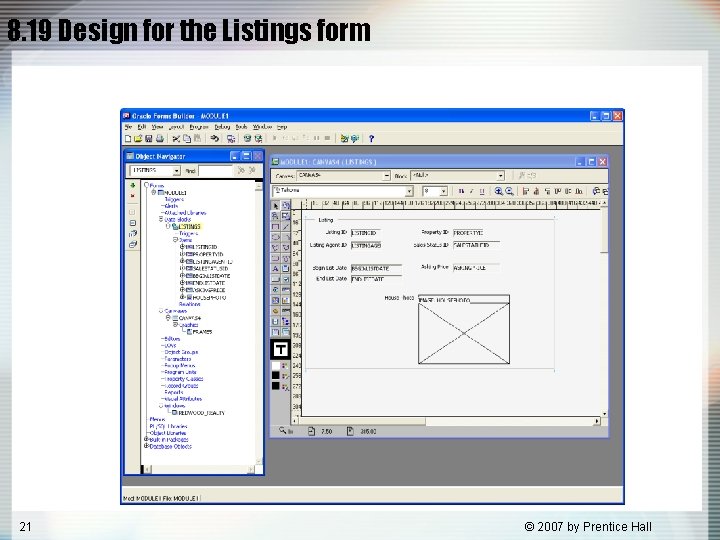Select the Triggers node under MODULE1

pyautogui.click(x=174, y=199)
